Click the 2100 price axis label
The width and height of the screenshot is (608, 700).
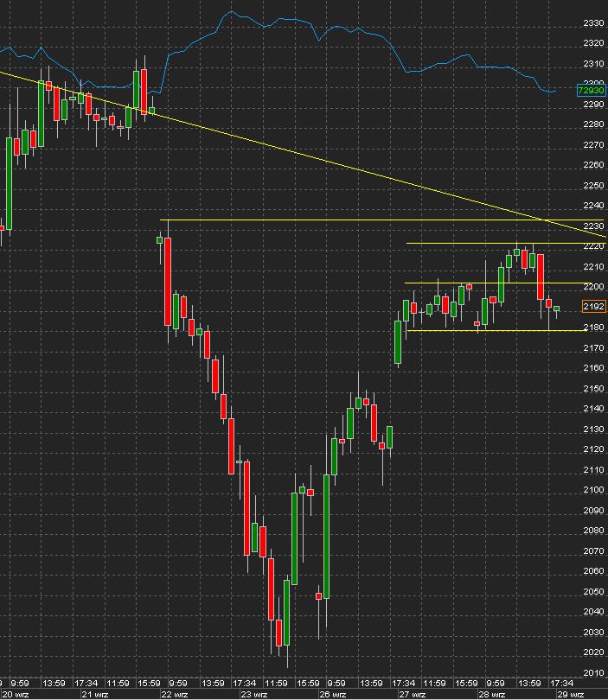coord(593,490)
